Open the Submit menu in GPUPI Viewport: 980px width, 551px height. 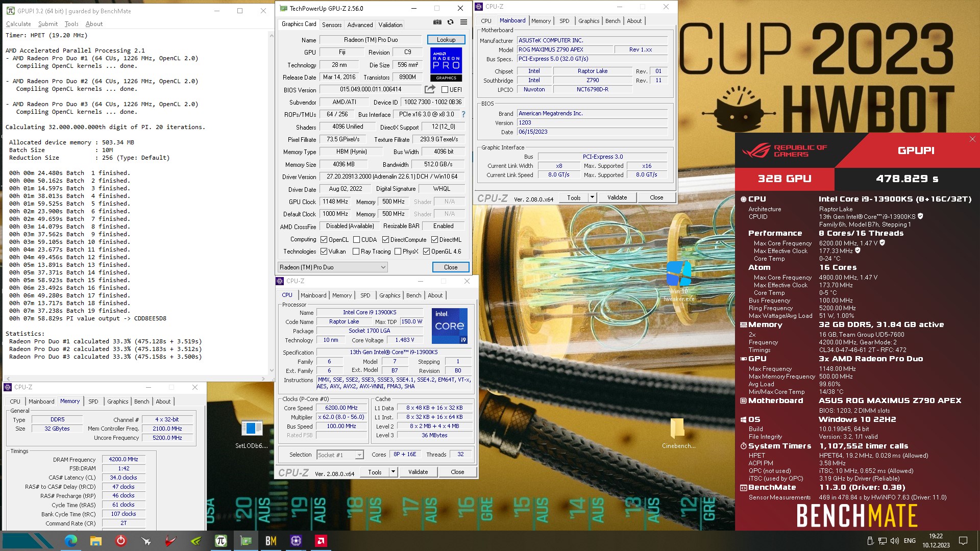tap(48, 24)
